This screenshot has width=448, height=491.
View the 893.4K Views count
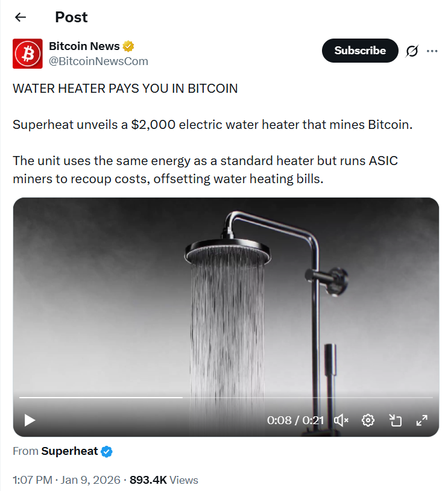click(164, 480)
